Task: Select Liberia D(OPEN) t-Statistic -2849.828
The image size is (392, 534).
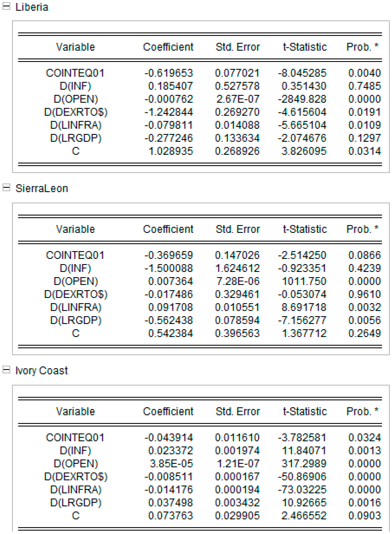Action: tap(302, 99)
